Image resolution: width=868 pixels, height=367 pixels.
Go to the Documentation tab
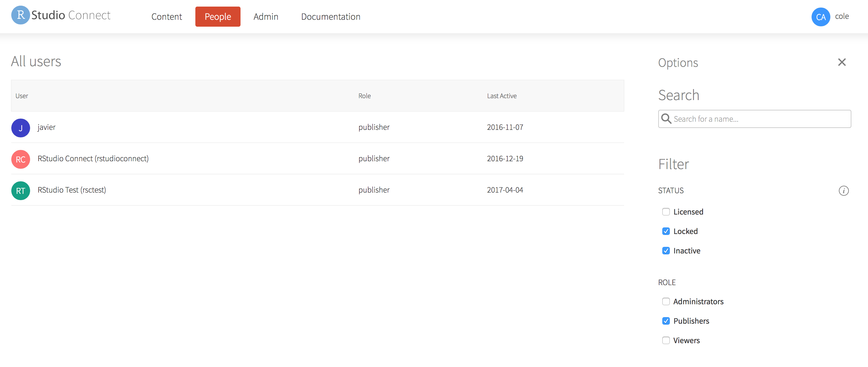[x=331, y=17]
